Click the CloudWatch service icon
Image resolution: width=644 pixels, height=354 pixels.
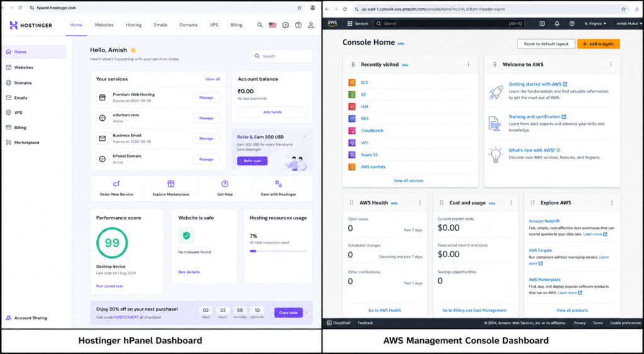[352, 131]
